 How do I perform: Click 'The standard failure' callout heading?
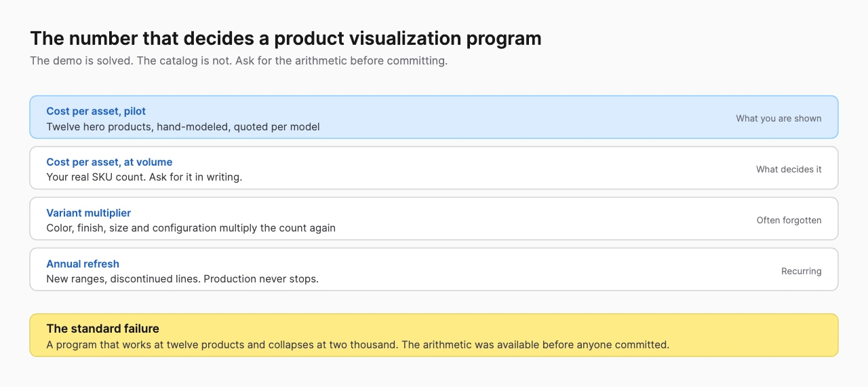pyautogui.click(x=102, y=329)
